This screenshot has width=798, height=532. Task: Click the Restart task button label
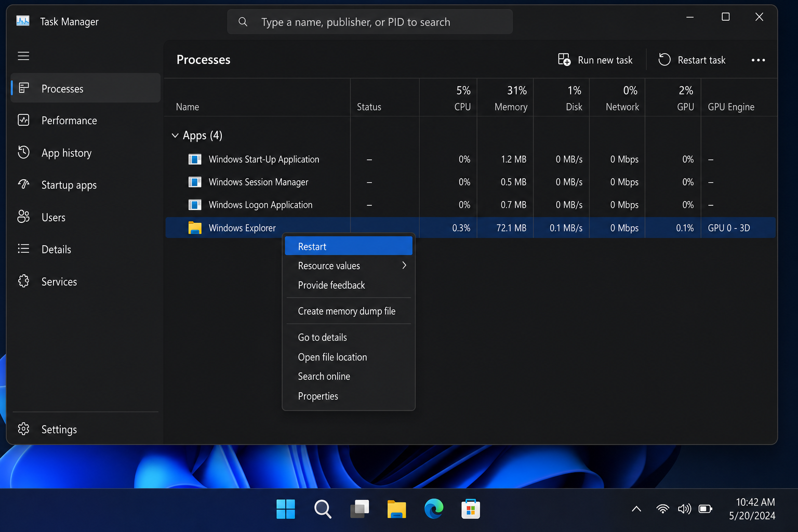point(701,60)
